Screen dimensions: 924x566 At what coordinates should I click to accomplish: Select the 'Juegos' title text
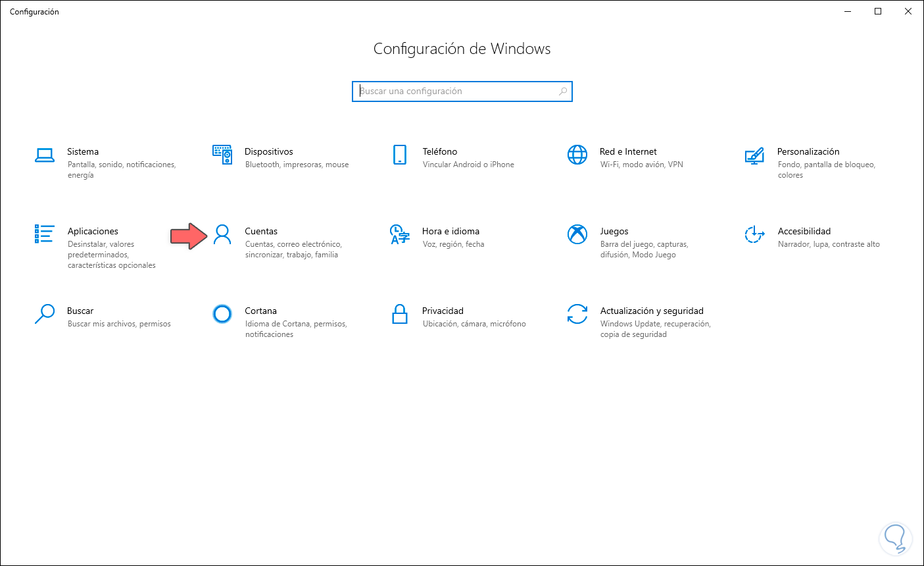click(x=614, y=231)
